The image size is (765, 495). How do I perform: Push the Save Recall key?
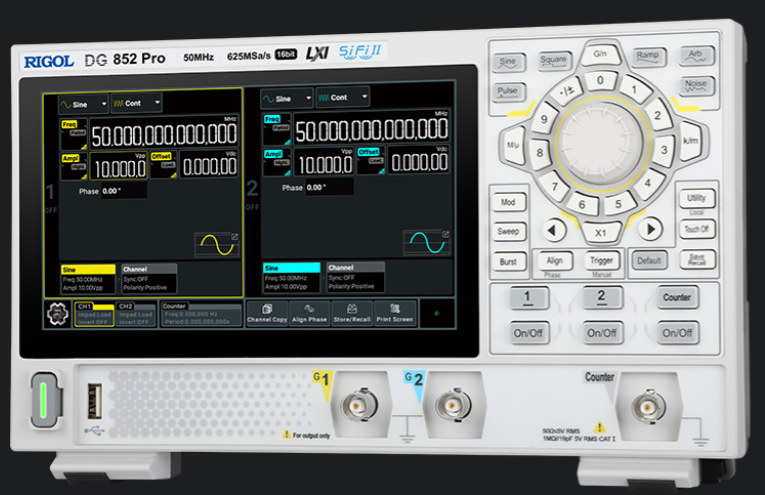pos(697,259)
